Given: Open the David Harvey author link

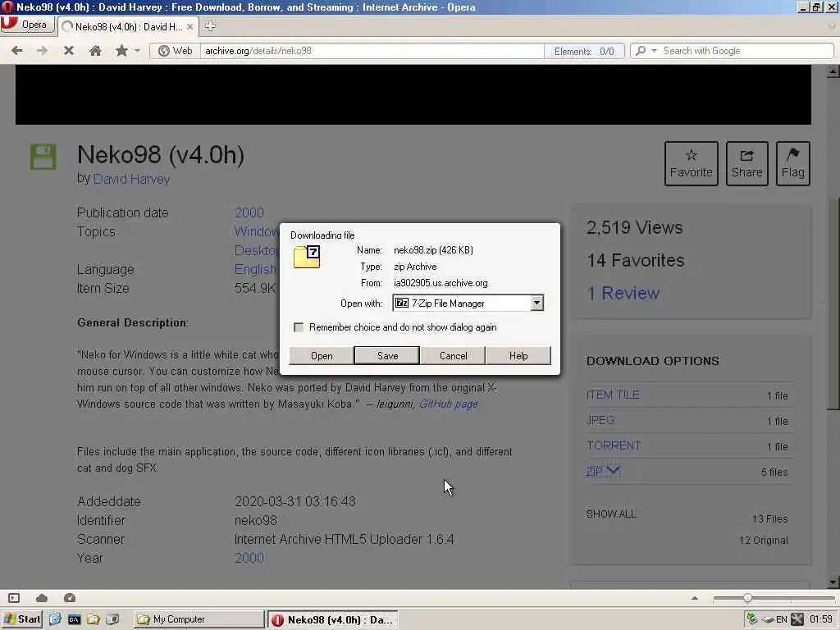Looking at the screenshot, I should pyautogui.click(x=131, y=179).
